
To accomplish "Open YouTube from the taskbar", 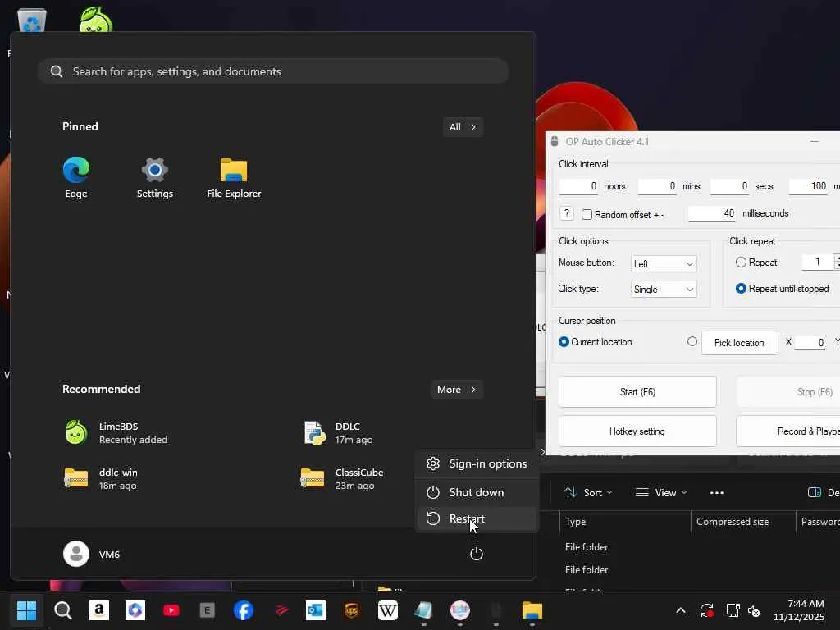I will [x=171, y=610].
